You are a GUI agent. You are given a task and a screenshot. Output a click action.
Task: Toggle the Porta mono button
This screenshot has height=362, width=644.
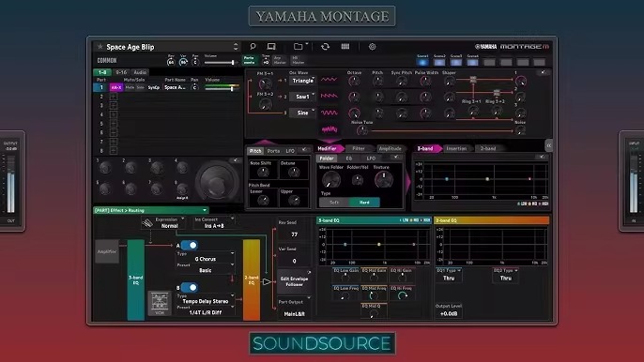(250, 60)
